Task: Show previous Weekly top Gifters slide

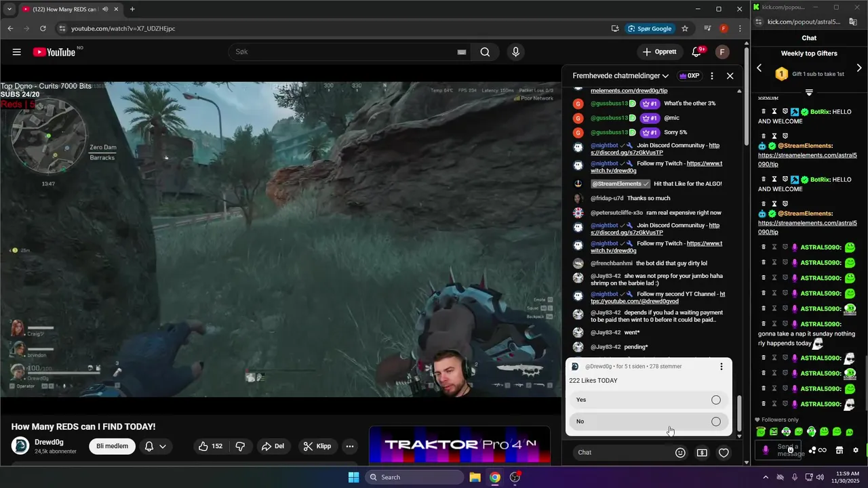Action: tap(759, 68)
